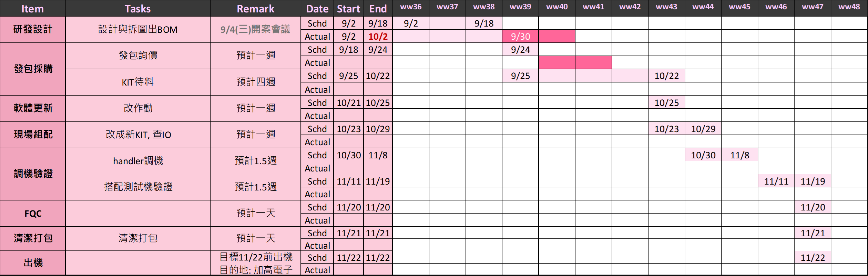
Task: Select the 設計與拆圖出BOM task cell
Action: 137,29
